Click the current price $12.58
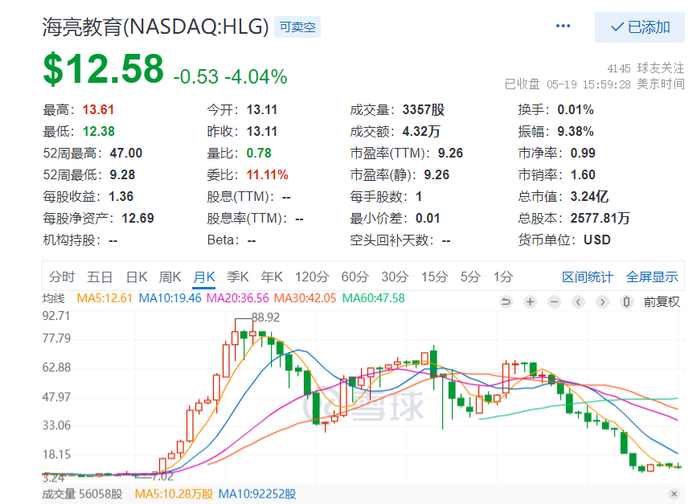Screen dimensions: 700x504 pos(104,69)
